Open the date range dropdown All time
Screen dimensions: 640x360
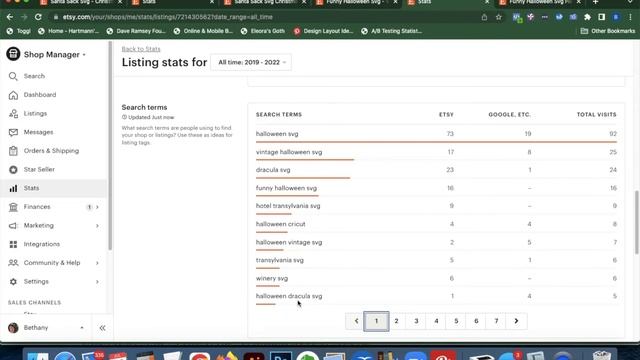[251, 62]
